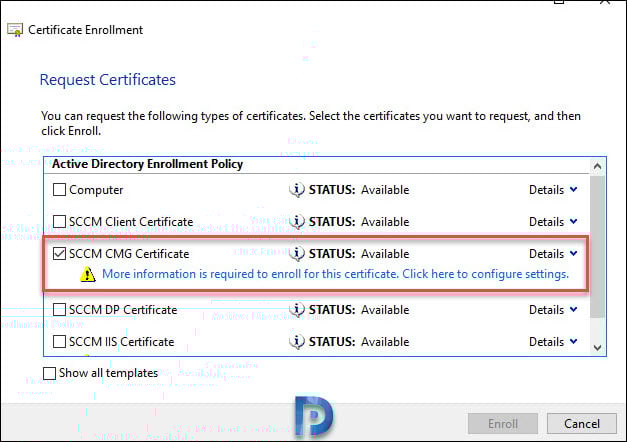Viewport: 627px width, 442px height.
Task: Click the Cancel button
Action: 582,424
